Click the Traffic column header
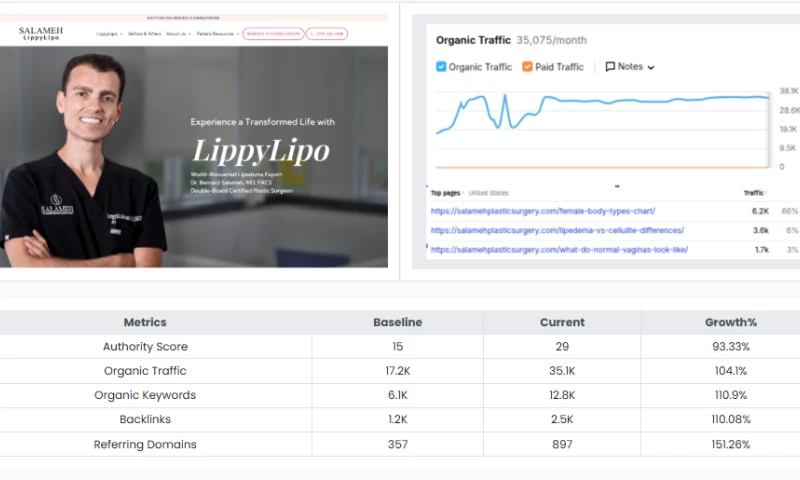 (754, 193)
